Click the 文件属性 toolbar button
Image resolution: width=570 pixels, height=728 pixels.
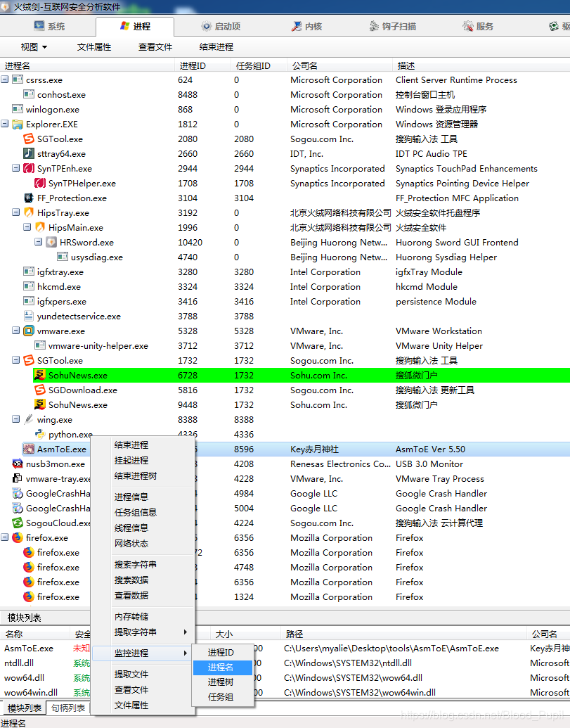(x=94, y=47)
